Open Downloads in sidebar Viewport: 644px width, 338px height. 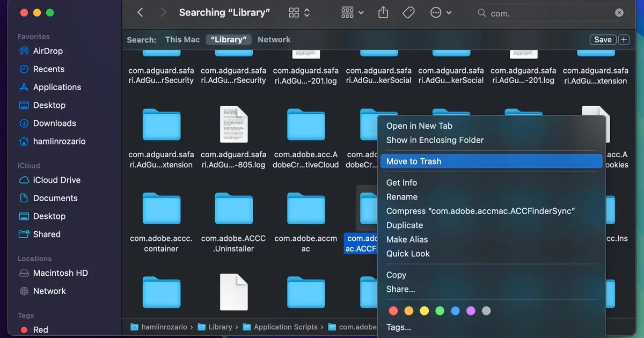click(54, 123)
